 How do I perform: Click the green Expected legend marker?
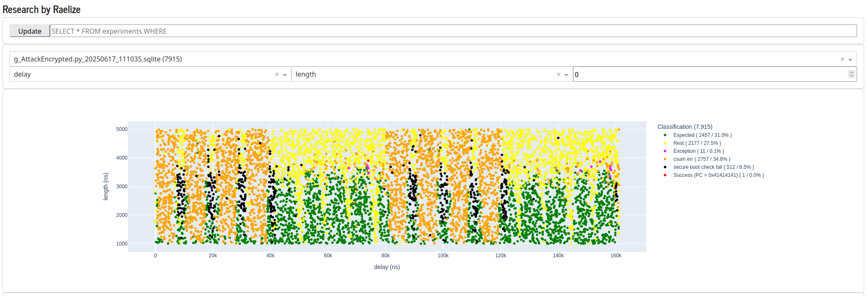tap(665, 135)
